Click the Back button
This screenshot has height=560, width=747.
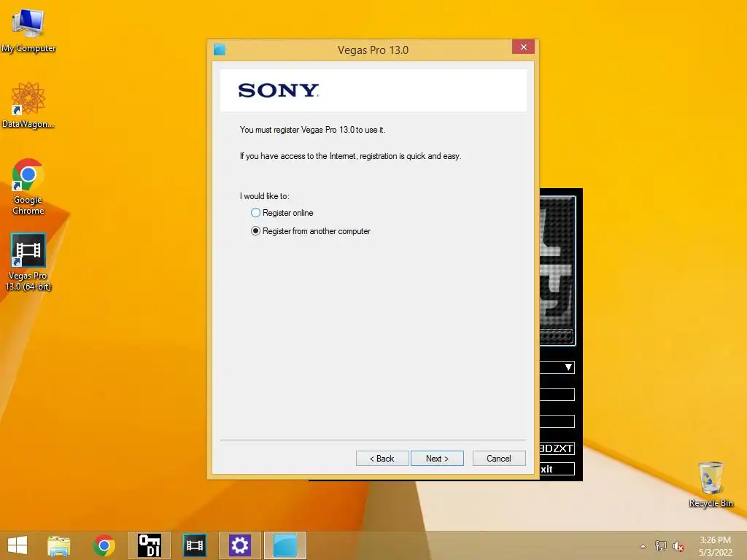tap(382, 458)
